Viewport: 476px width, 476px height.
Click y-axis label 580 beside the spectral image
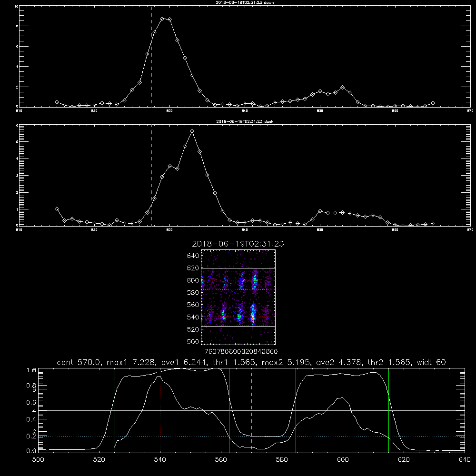(193, 292)
